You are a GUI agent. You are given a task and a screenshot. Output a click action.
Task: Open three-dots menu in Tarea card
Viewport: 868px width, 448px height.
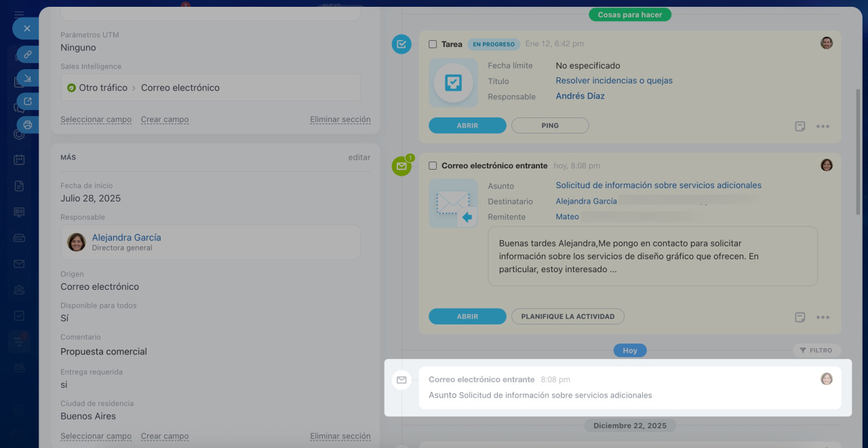[823, 126]
